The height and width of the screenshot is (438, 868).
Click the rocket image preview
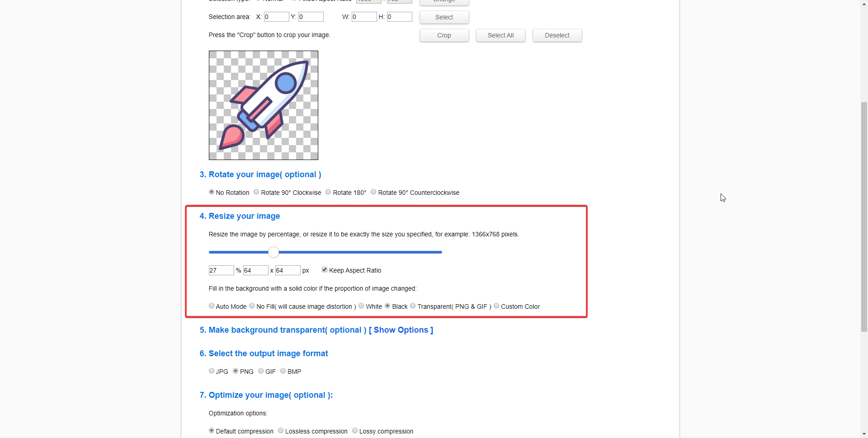pos(264,105)
